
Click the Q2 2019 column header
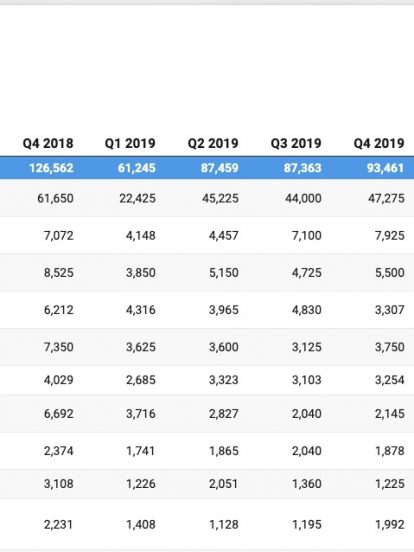(x=213, y=143)
